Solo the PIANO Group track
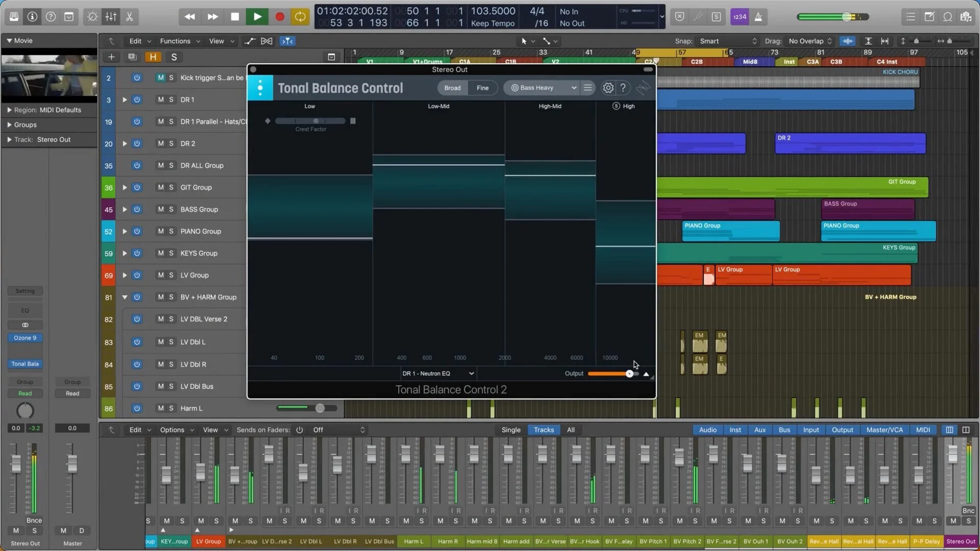 pyautogui.click(x=171, y=231)
